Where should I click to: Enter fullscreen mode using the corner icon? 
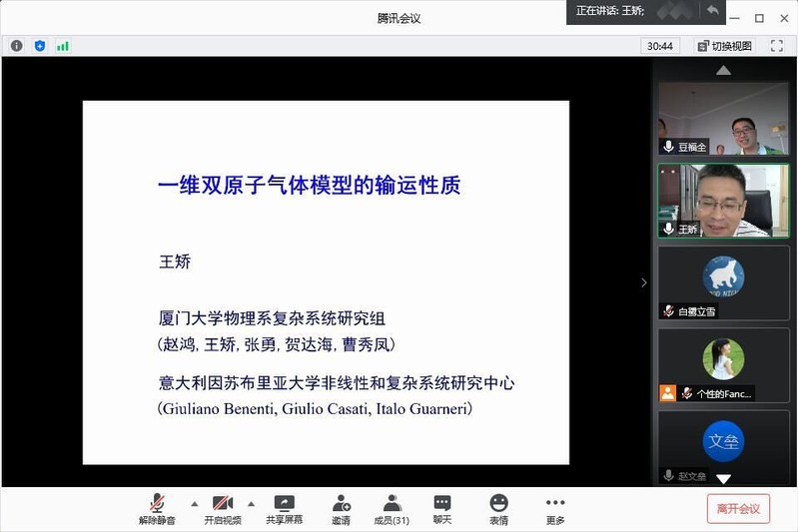[777, 46]
